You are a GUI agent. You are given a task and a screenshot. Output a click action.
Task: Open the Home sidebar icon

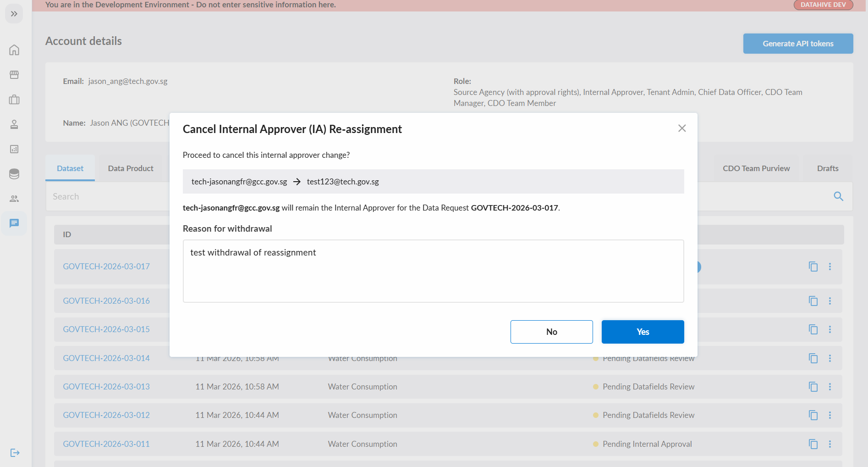(14, 50)
